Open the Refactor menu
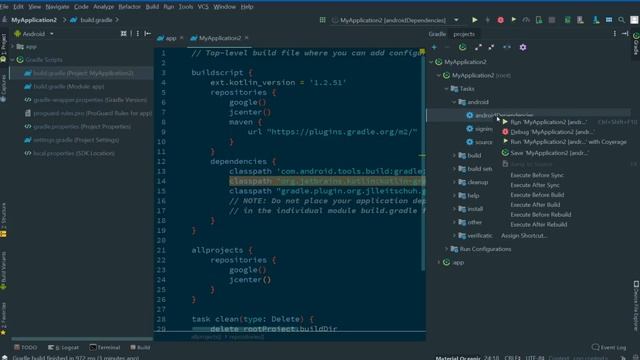This screenshot has height=360, width=640. [x=129, y=7]
